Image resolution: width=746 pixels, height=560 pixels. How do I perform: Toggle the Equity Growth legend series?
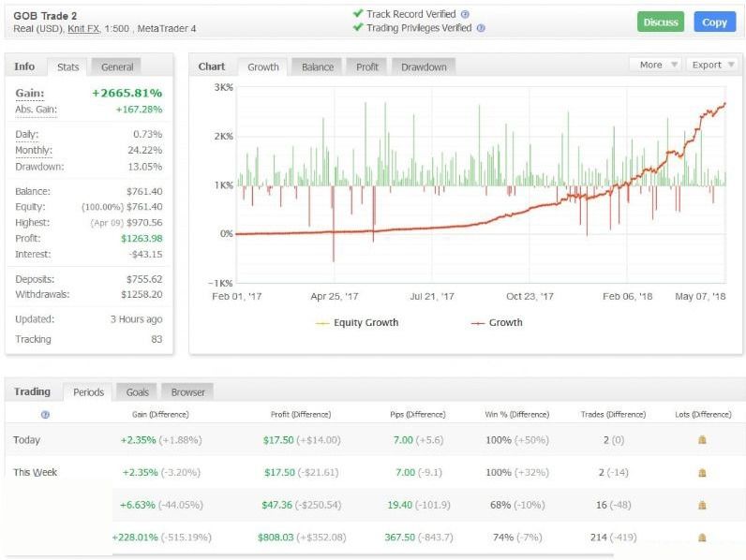coord(357,322)
